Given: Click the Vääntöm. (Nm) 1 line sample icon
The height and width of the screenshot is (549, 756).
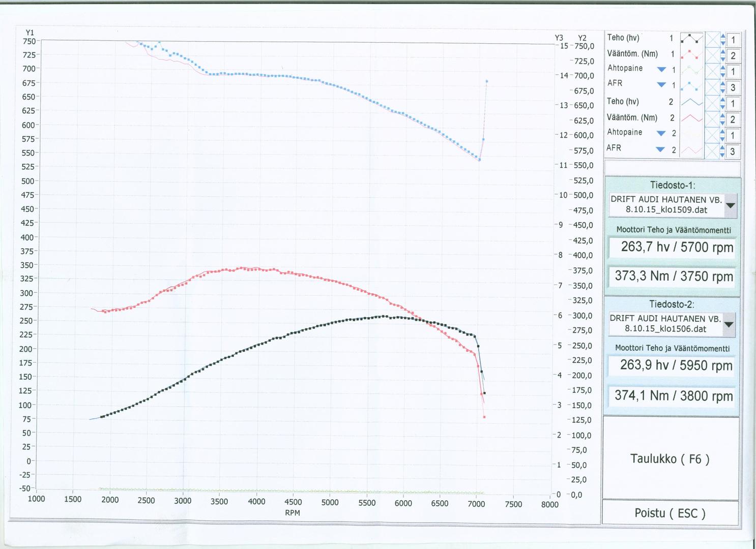Looking at the screenshot, I should point(691,54).
